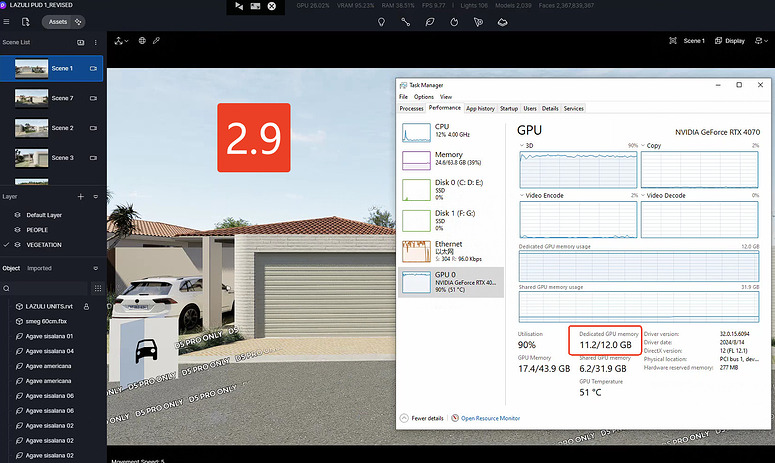Switch object list to grid view
Image resolution: width=775 pixels, height=463 pixels.
click(x=98, y=288)
